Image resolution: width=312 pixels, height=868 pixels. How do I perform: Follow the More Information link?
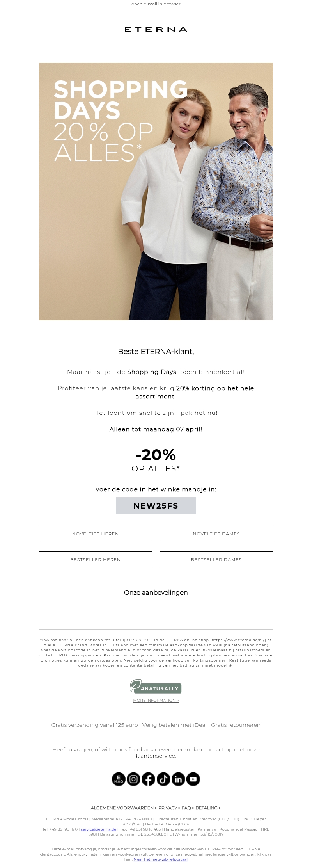tap(156, 701)
